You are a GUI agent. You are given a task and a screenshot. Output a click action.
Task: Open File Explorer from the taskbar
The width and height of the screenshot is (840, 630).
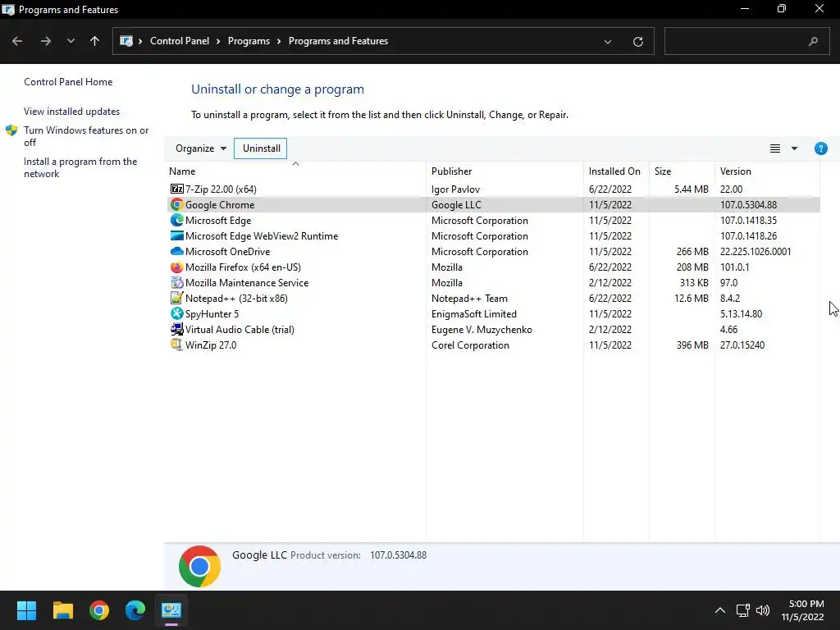pyautogui.click(x=62, y=610)
